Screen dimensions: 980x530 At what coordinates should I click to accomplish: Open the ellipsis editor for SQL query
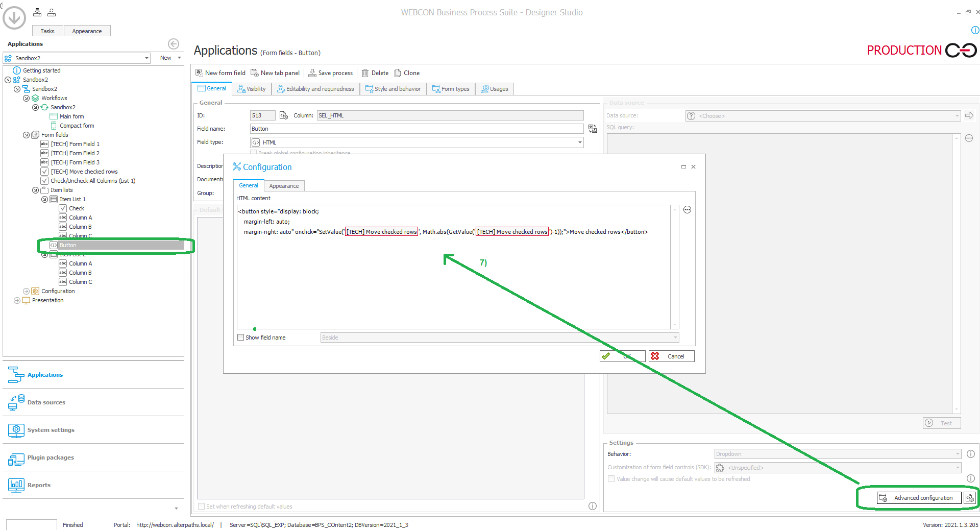point(969,138)
